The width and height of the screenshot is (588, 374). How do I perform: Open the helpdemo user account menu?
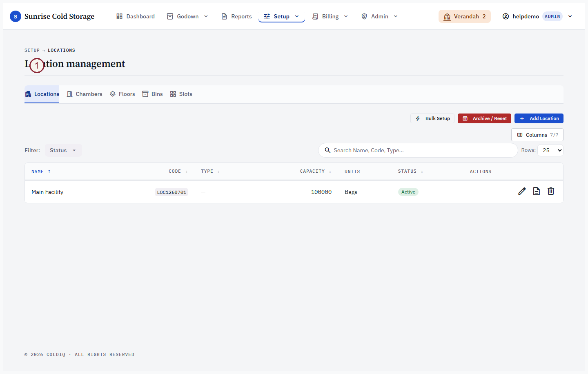click(537, 16)
